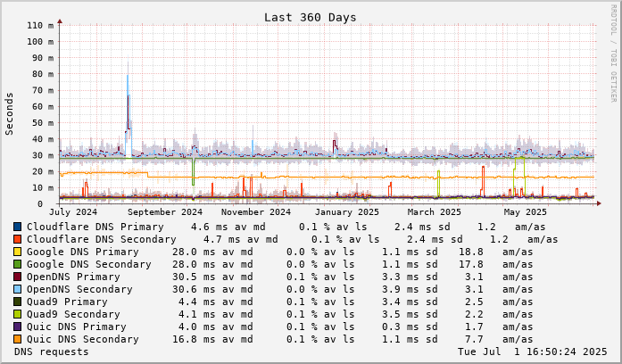This screenshot has height=364, width=622.
Task: Select the 'Google DNS Secondary' legend label
Action: coord(89,264)
